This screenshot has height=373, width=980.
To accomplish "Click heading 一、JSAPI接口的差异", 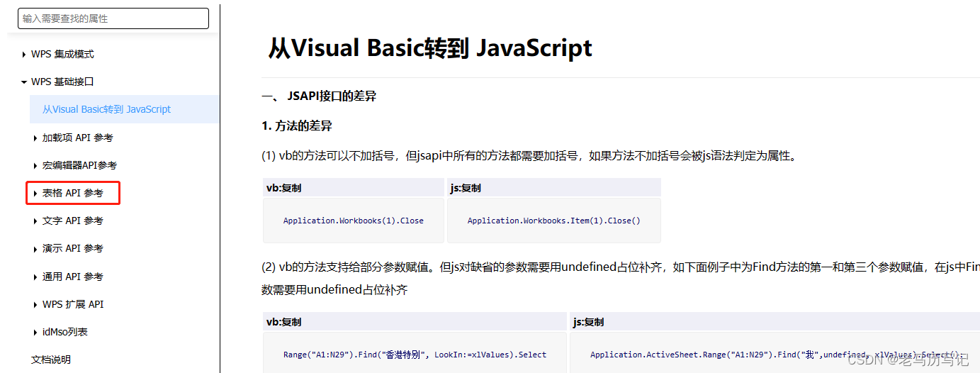I will click(319, 96).
